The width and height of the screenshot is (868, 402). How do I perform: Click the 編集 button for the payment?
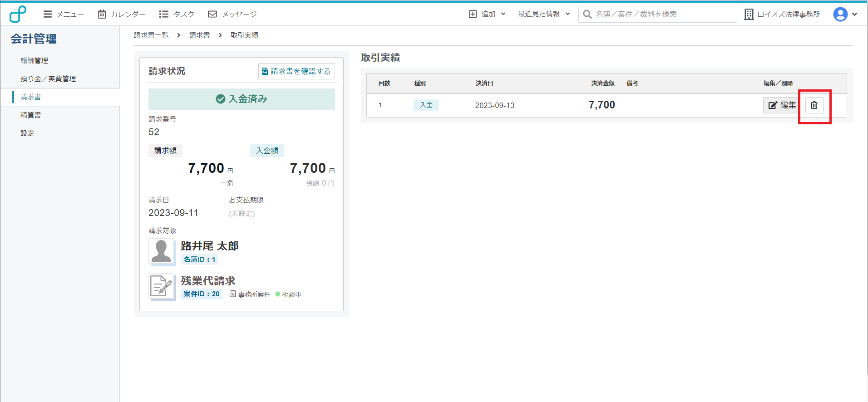[x=782, y=105]
